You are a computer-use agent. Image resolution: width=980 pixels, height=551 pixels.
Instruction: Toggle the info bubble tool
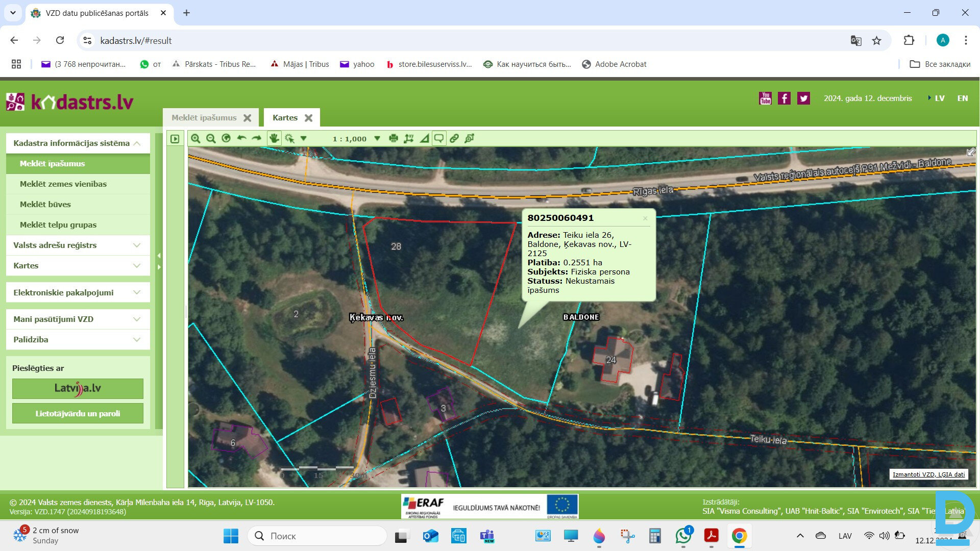click(x=439, y=138)
